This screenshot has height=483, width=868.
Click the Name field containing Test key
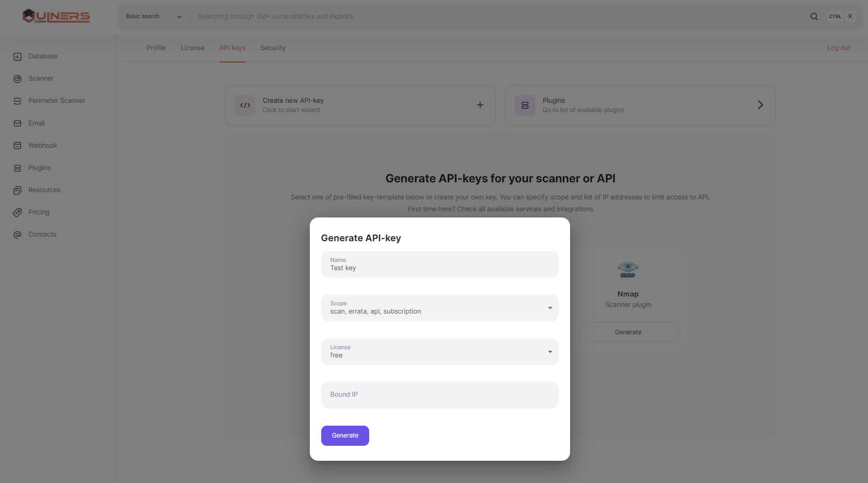point(439,264)
